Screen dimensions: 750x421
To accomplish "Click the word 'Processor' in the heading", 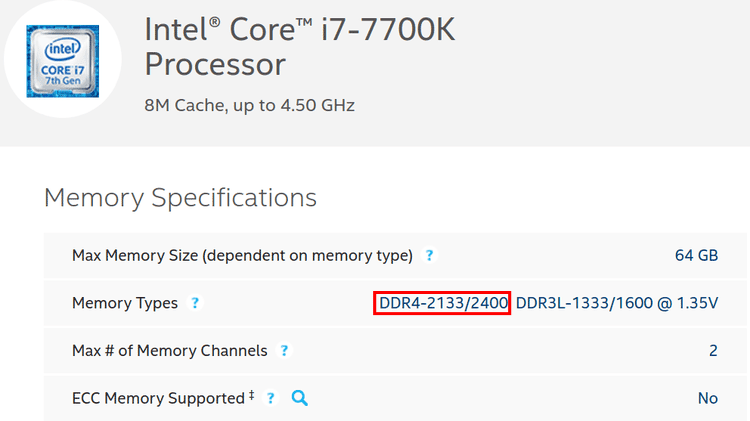I will 215,65.
